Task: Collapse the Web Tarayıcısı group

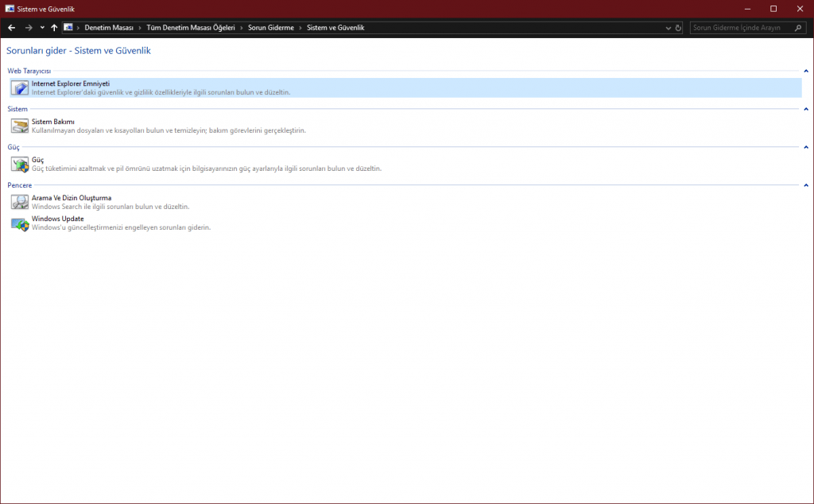Action: tap(806, 71)
